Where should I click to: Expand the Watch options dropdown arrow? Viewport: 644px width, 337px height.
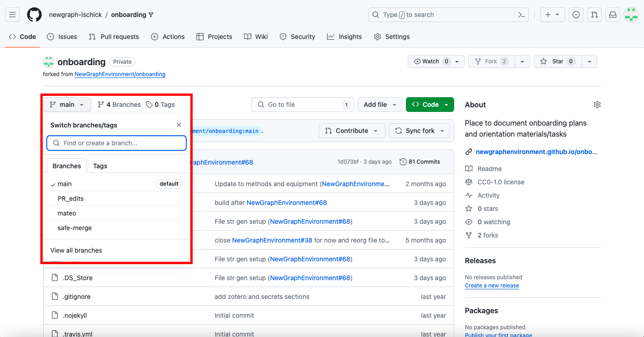tap(457, 61)
